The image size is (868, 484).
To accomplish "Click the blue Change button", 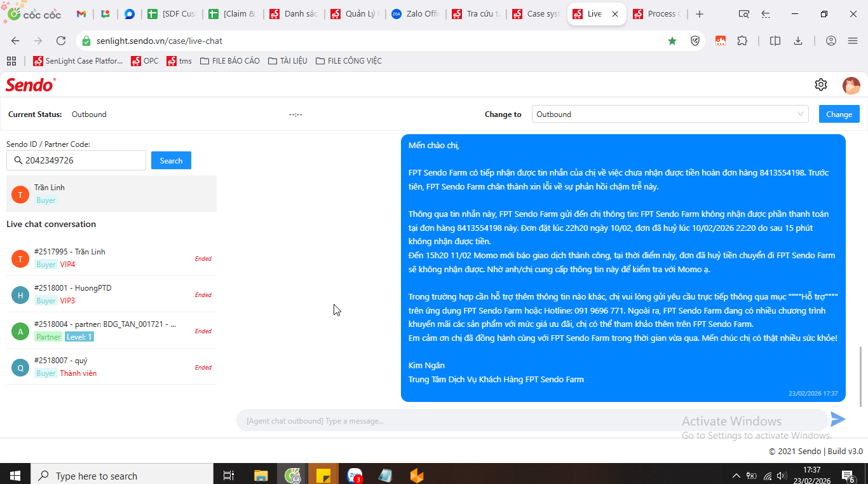I will [839, 114].
